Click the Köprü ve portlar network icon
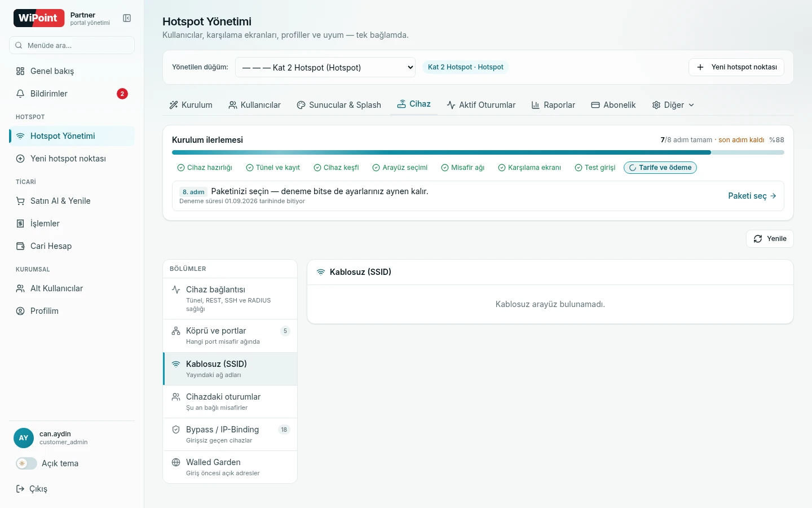Viewport: 812px width, 508px height. pyautogui.click(x=176, y=331)
